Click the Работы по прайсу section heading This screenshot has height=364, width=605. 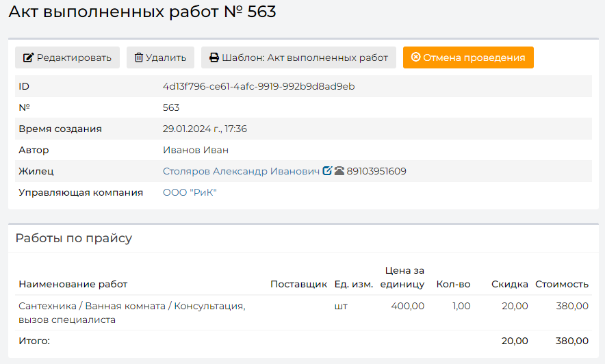point(74,238)
